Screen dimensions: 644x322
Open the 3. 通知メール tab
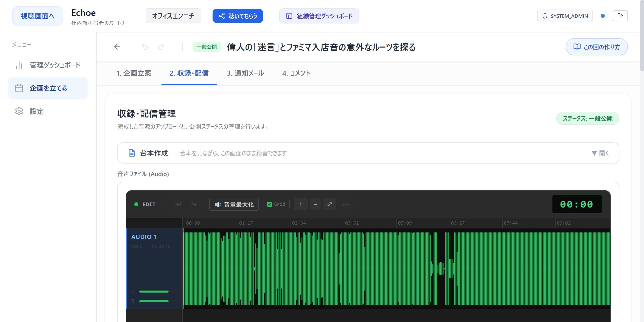(x=246, y=73)
